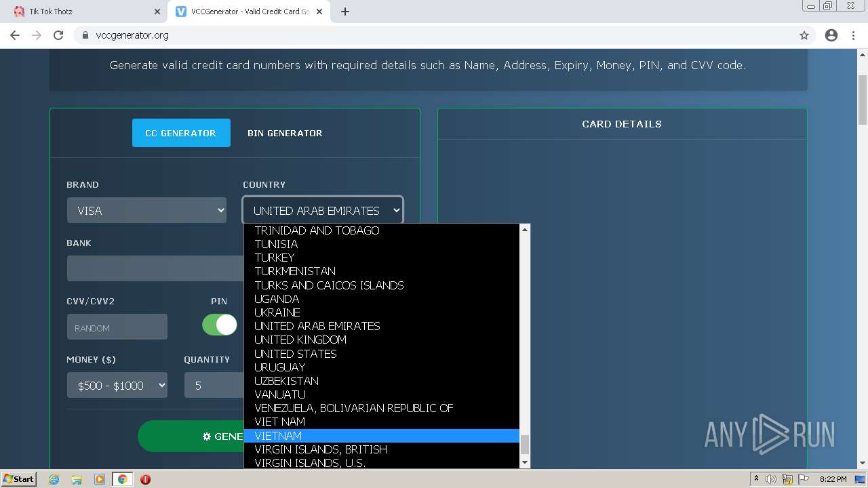Screen dimensions: 868x488
Task: Collapse the COUNTRY dropdown
Action: 323,210
